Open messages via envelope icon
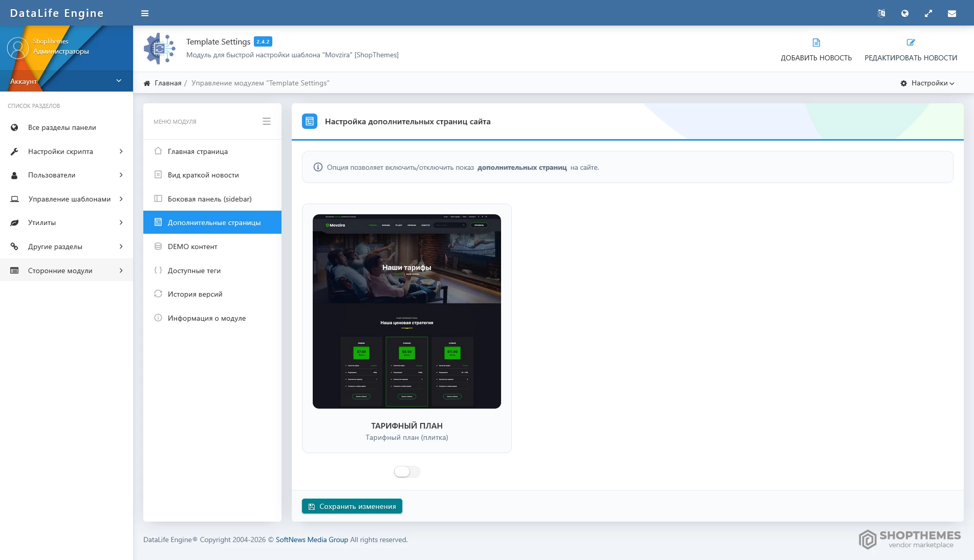974x560 pixels. coord(952,13)
